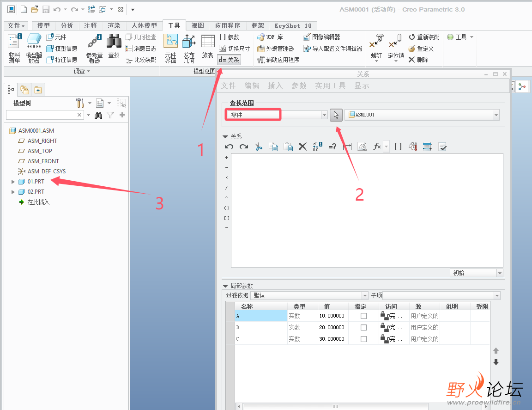Click the binoculars Find (查找) tool
The image size is (532, 410).
pos(114,46)
